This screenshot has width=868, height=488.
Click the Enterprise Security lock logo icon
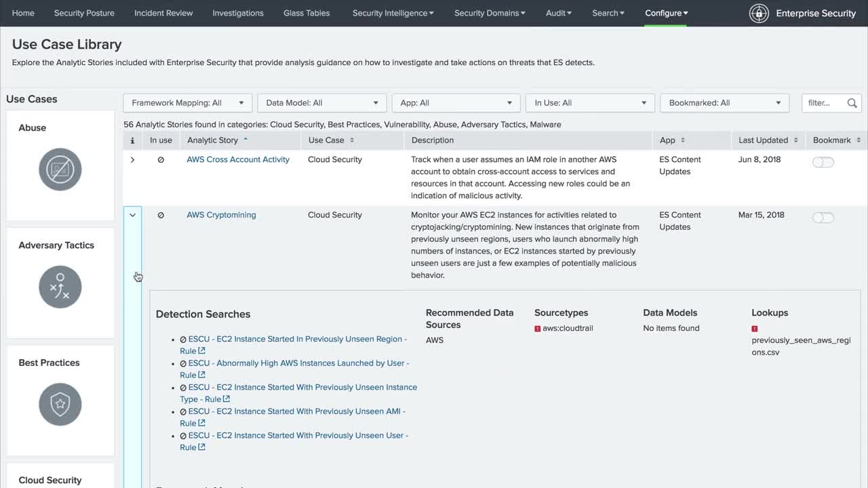(759, 14)
